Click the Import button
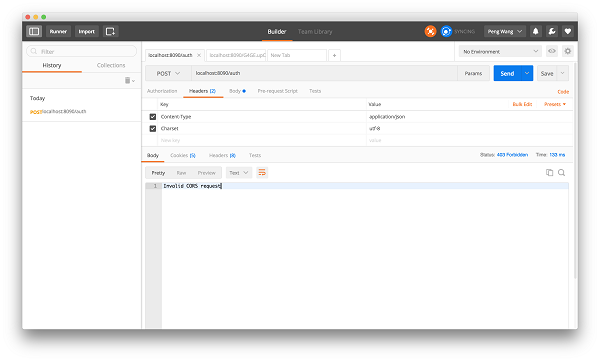The image size is (600, 361). point(86,31)
